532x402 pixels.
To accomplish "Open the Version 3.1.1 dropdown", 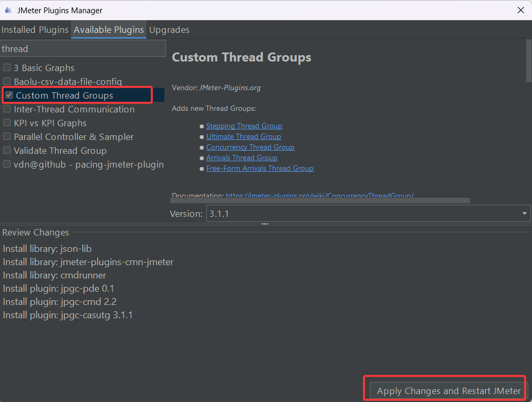I will coord(368,213).
